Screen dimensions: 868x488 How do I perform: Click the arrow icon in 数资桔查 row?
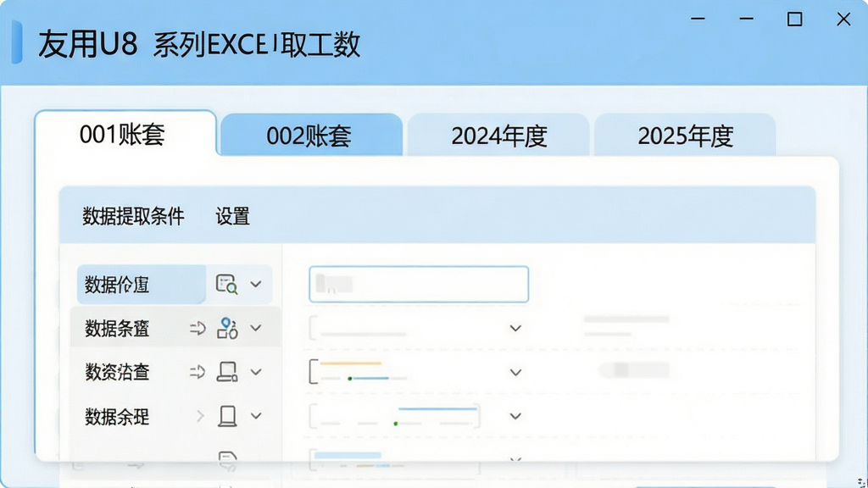pyautogui.click(x=198, y=372)
